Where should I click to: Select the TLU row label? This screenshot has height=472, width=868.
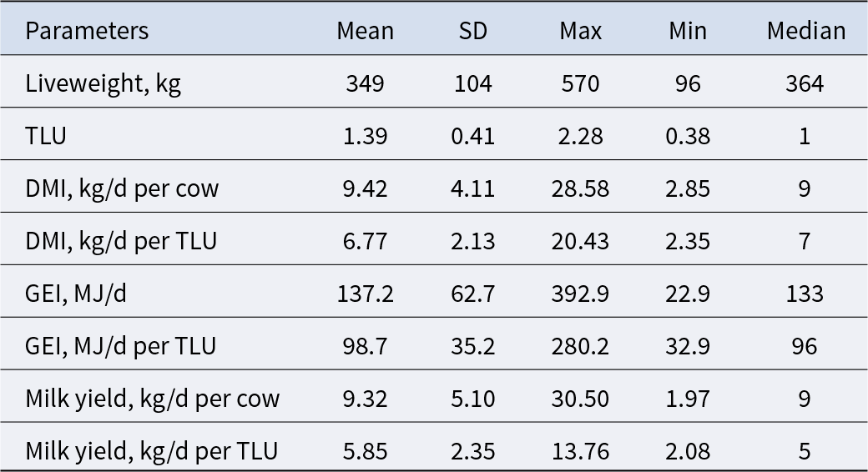46,136
